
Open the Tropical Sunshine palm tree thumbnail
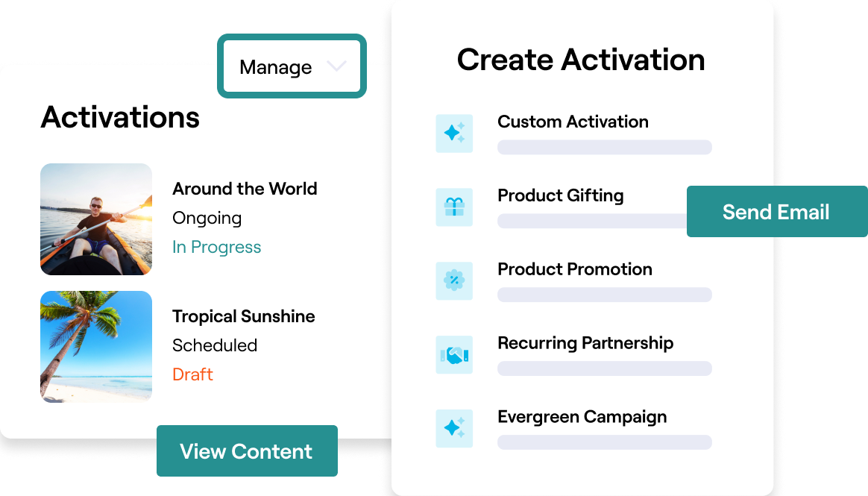pyautogui.click(x=96, y=347)
